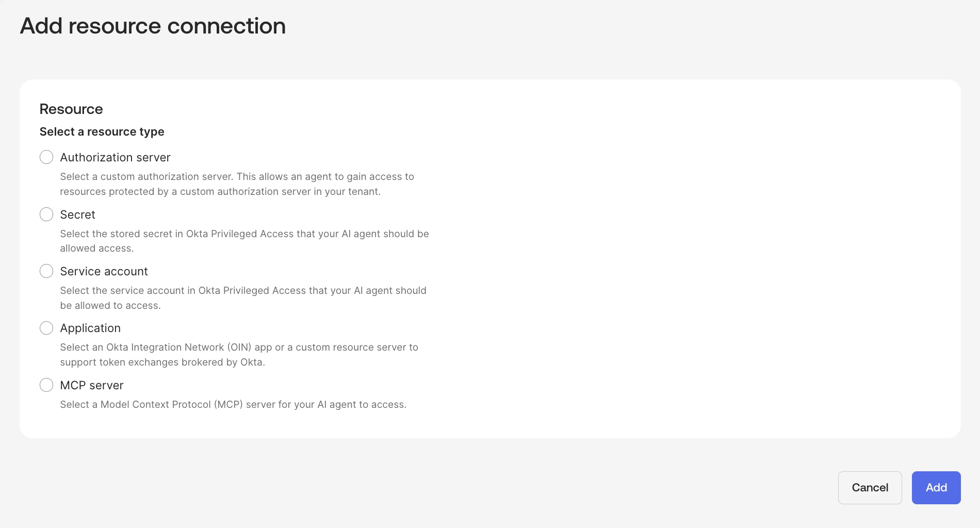Click the "Service account" label text

[104, 271]
